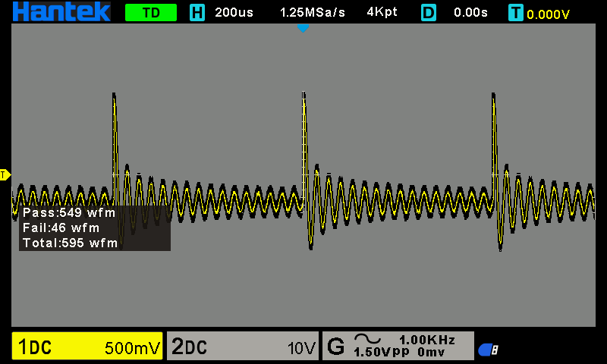The height and width of the screenshot is (364, 607).
Task: Click the 0.00s delay value
Action: tap(470, 13)
